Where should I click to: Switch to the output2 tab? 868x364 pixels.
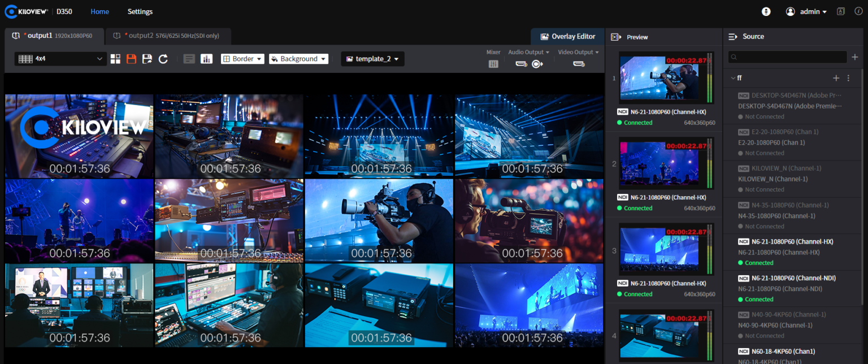point(168,36)
